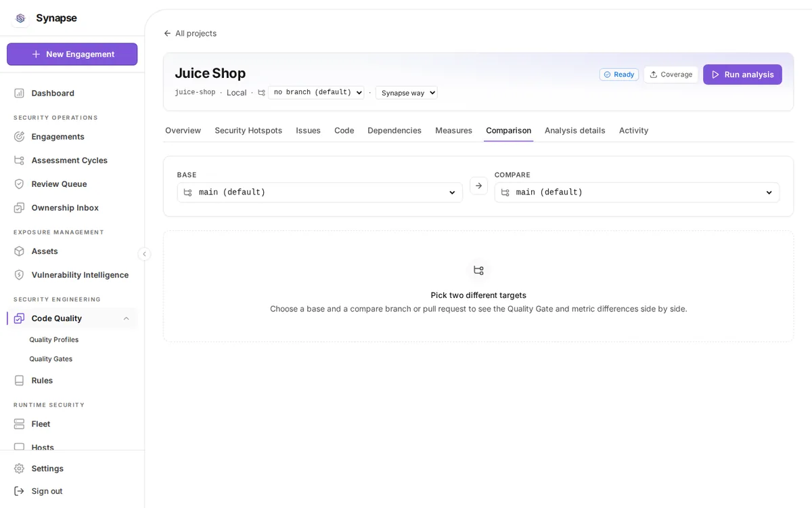Screen dimensions: 812x508
Task: Click the upload icon in Coverage button
Action: tap(654, 75)
